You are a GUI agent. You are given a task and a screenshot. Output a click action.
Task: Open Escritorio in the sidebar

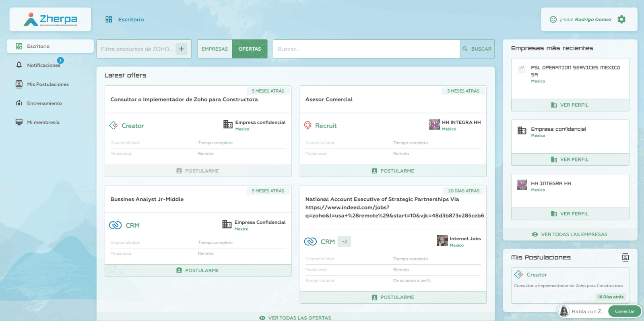click(x=50, y=46)
